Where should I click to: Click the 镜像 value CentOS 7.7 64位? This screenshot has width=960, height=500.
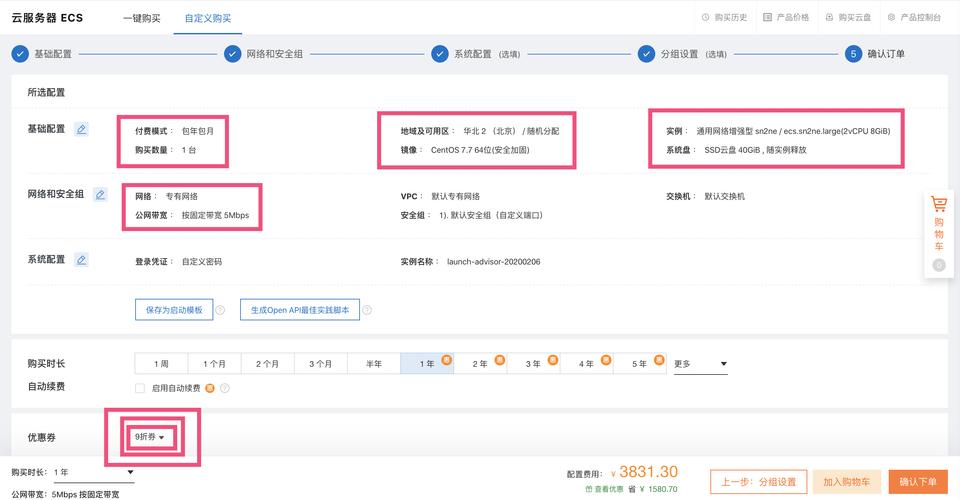point(480,150)
